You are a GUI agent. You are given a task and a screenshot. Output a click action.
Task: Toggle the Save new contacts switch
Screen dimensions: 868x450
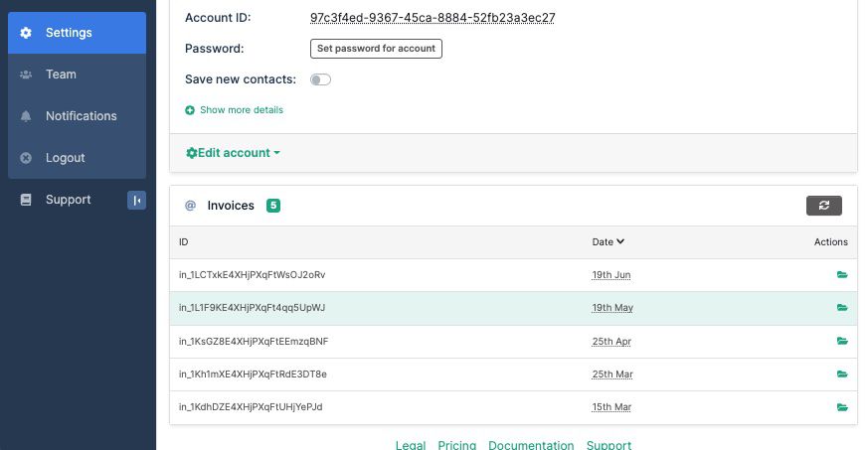click(x=320, y=79)
